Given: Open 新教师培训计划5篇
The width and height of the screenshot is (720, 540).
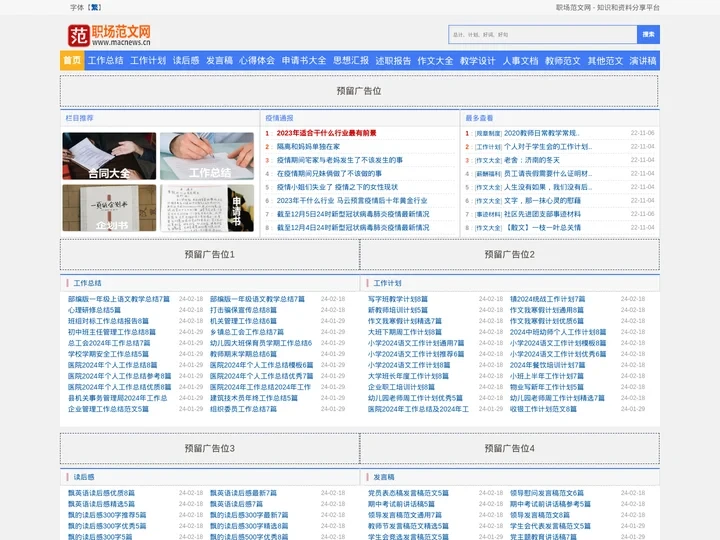Looking at the screenshot, I should coord(398,310).
